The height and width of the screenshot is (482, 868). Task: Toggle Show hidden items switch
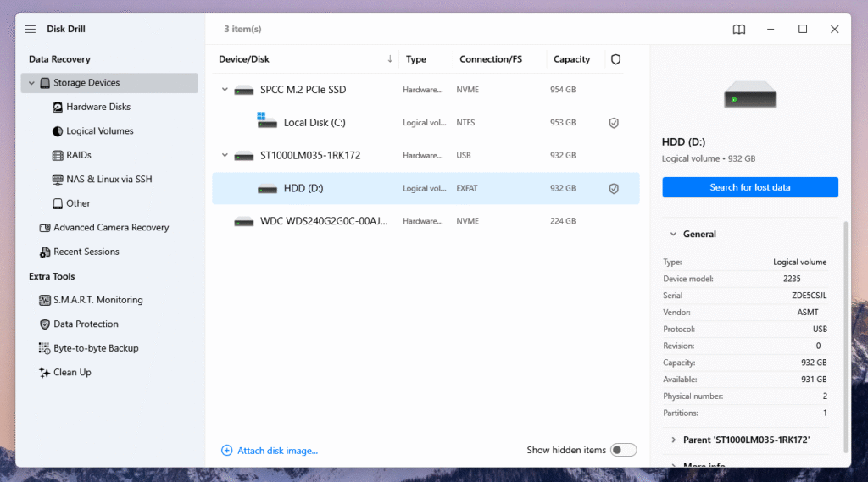click(623, 450)
